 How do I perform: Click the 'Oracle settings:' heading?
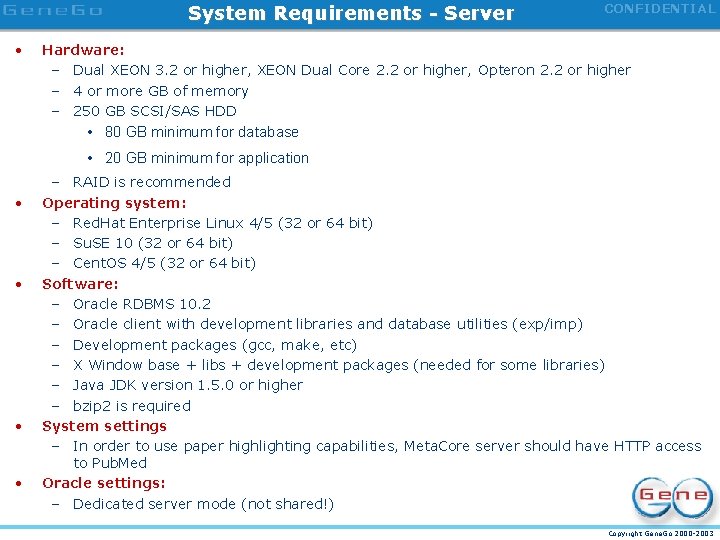point(104,483)
